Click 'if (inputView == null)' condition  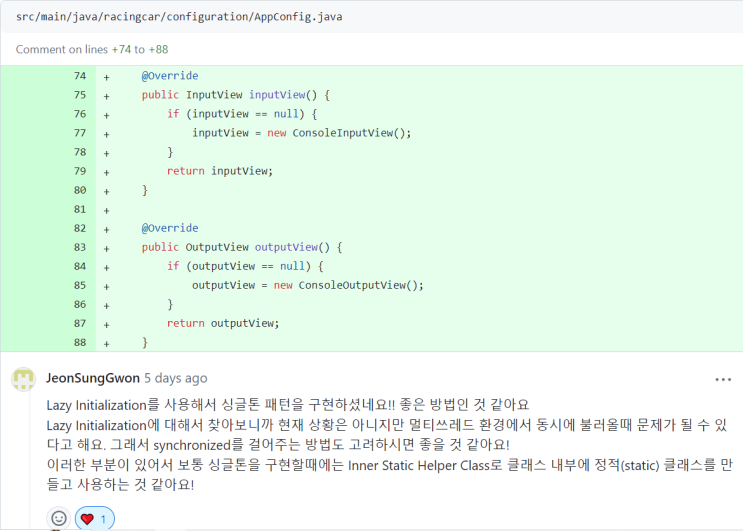(x=236, y=114)
